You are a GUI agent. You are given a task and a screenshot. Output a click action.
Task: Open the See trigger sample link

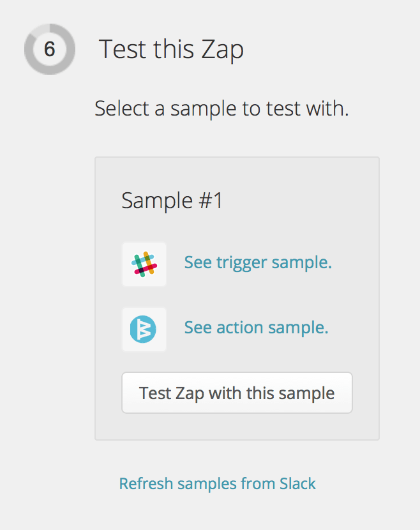tap(258, 262)
